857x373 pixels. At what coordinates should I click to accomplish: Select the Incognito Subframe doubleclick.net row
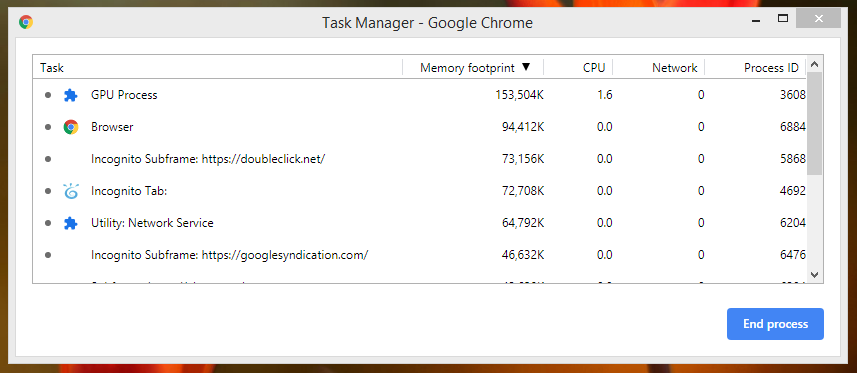tap(420, 159)
